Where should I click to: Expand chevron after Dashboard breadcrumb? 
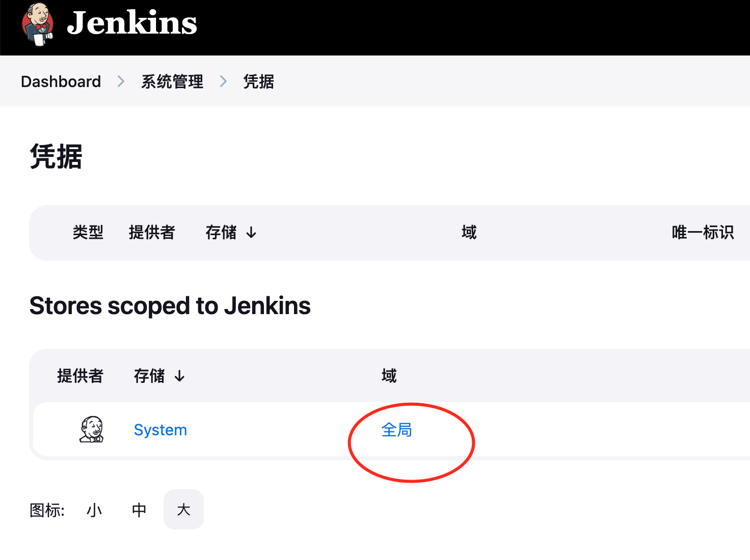[x=121, y=81]
